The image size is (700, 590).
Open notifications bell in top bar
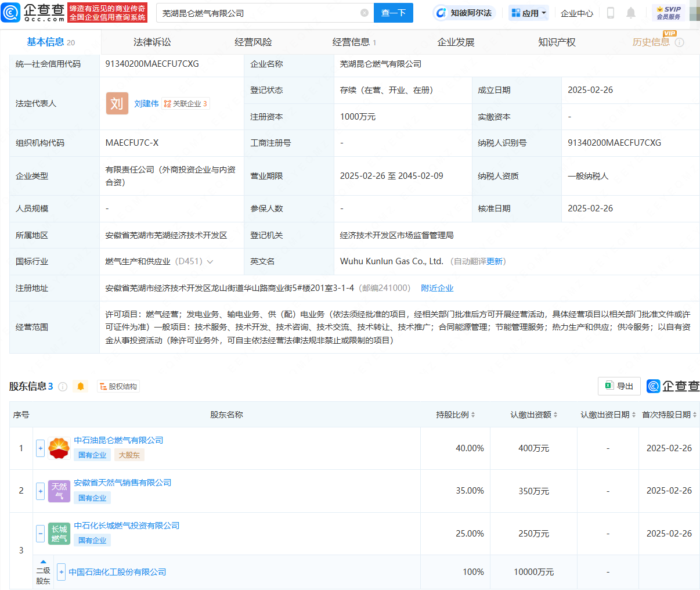tap(631, 13)
